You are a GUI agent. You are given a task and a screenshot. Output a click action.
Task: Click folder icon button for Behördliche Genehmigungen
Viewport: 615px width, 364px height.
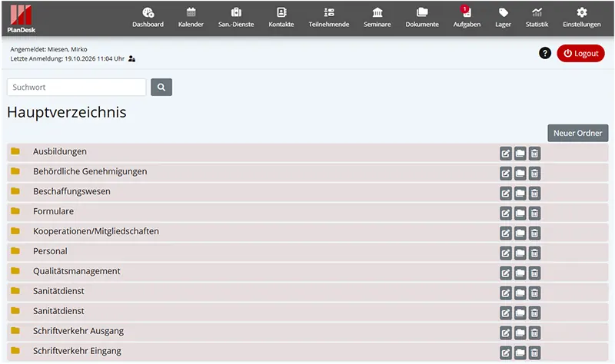point(520,174)
